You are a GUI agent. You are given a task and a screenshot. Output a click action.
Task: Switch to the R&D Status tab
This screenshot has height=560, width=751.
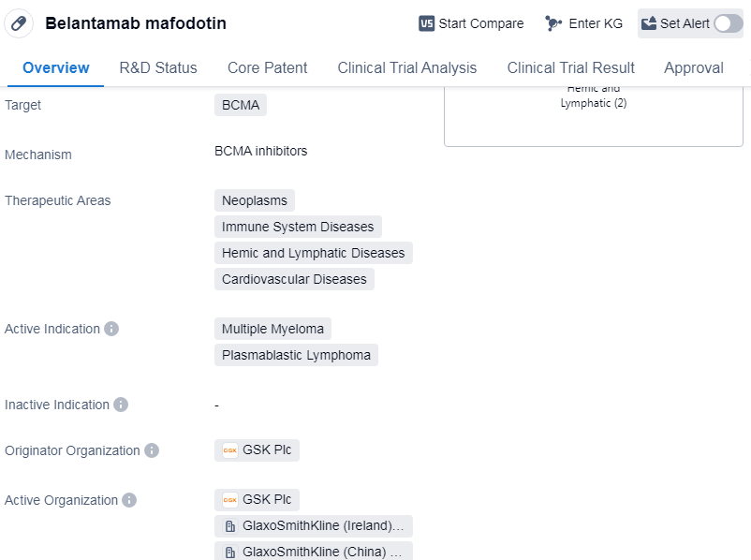click(158, 67)
